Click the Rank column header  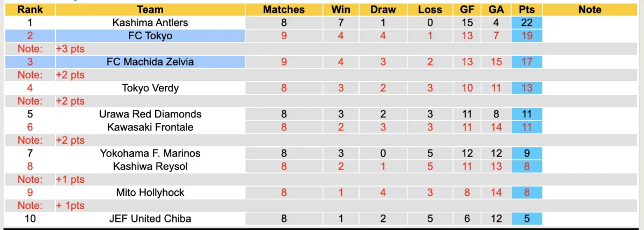(30, 10)
